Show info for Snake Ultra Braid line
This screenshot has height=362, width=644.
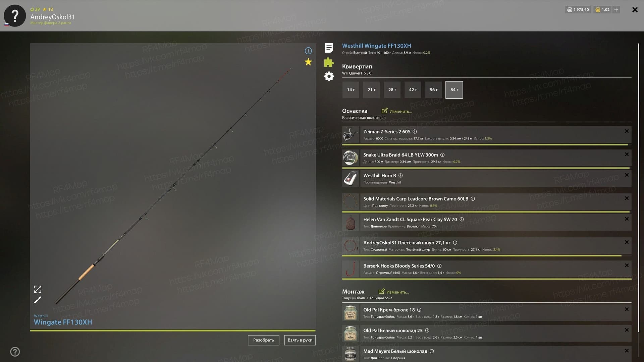coord(442,155)
